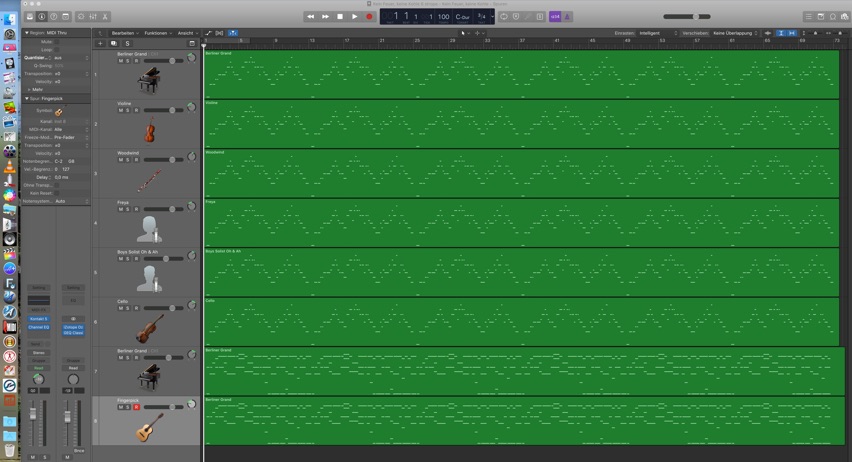The height and width of the screenshot is (462, 852).
Task: Open the Editors scissors button
Action: (x=105, y=17)
